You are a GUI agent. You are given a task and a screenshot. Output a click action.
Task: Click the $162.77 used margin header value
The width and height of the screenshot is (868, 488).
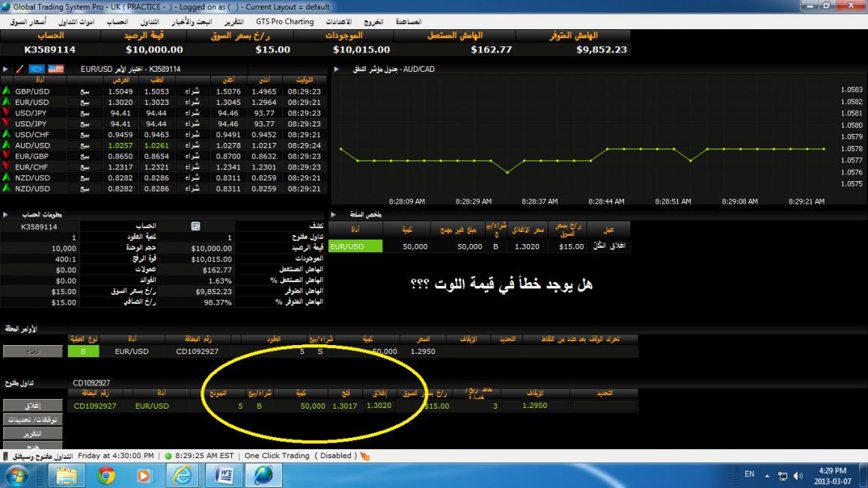[x=491, y=49]
